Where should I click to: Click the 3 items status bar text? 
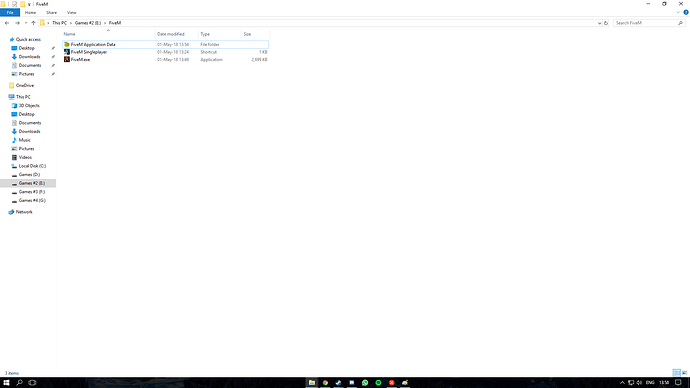pos(12,373)
